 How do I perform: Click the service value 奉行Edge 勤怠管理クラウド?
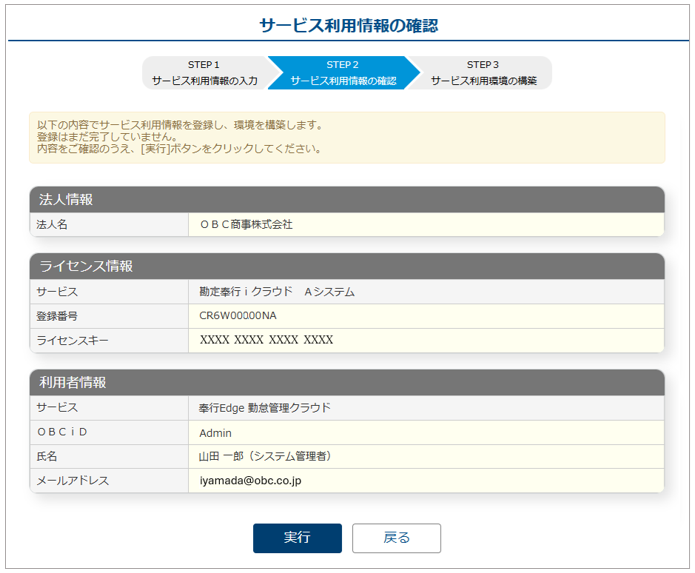[265, 408]
